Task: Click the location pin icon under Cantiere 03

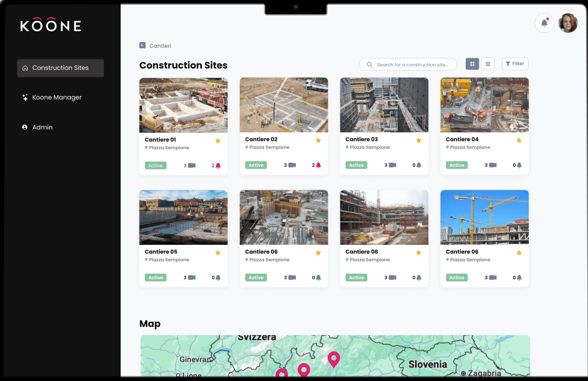Action: 347,147
